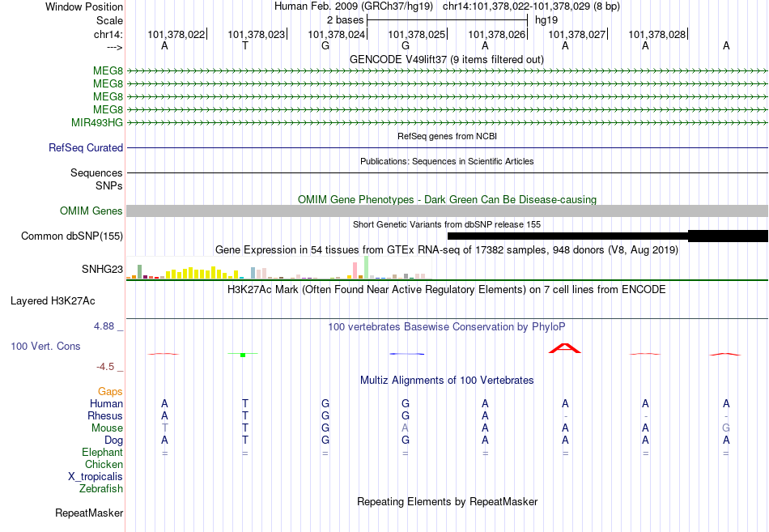
Task: Click the '2 bases' scale bar label
Action: tap(346, 20)
